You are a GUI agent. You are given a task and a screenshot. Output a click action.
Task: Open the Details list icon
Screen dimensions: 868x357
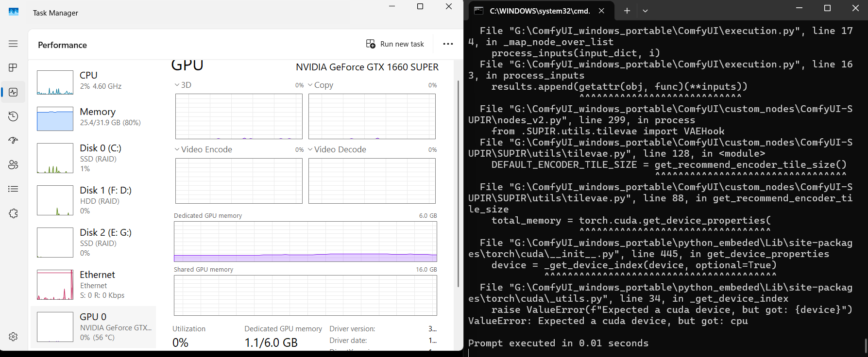point(13,189)
